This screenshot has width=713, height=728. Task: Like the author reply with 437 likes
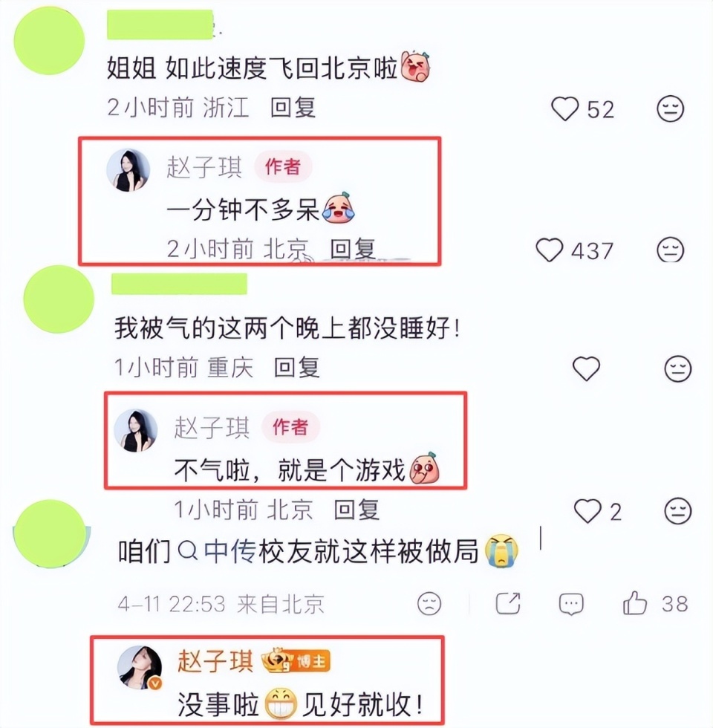click(550, 250)
